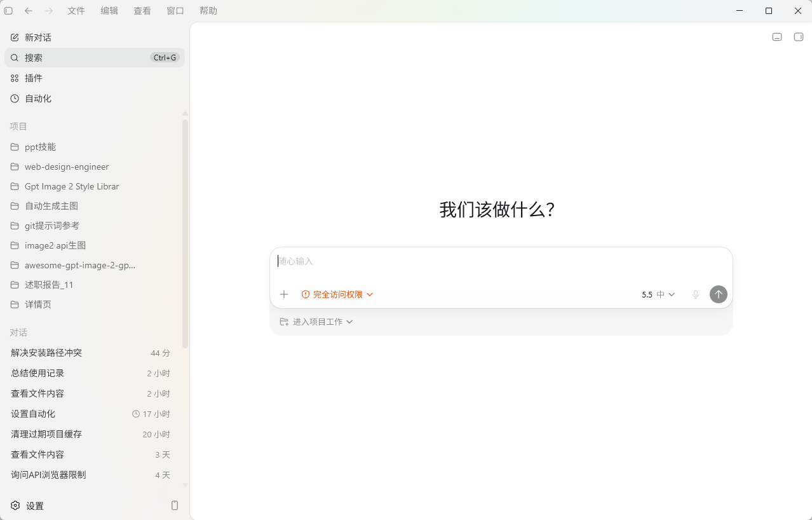Click the microphone voice input icon
812x520 pixels.
tap(696, 294)
